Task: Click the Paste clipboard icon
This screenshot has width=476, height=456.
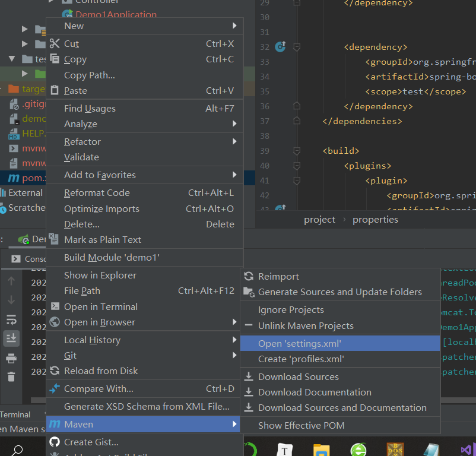Action: click(x=55, y=90)
